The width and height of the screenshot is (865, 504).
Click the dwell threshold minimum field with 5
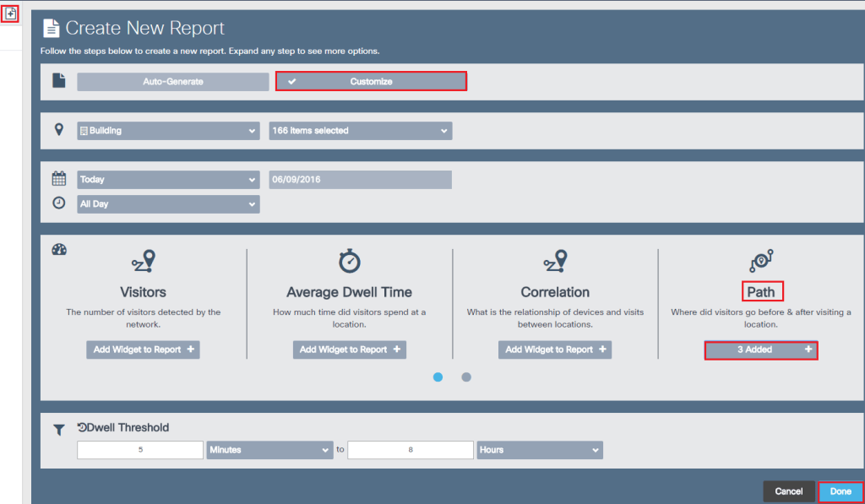pos(140,450)
